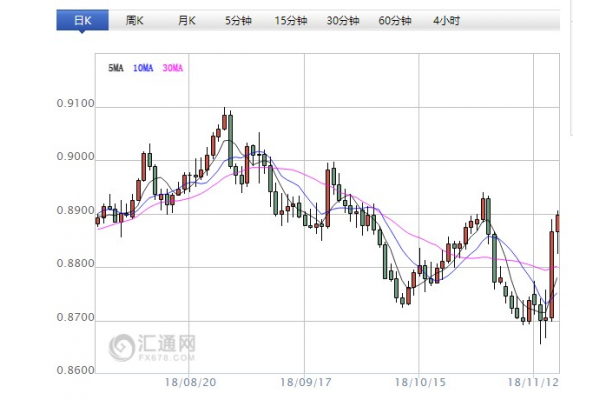The height and width of the screenshot is (400, 614).
Task: Click the 18/10/15 date axis label
Action: [420, 382]
